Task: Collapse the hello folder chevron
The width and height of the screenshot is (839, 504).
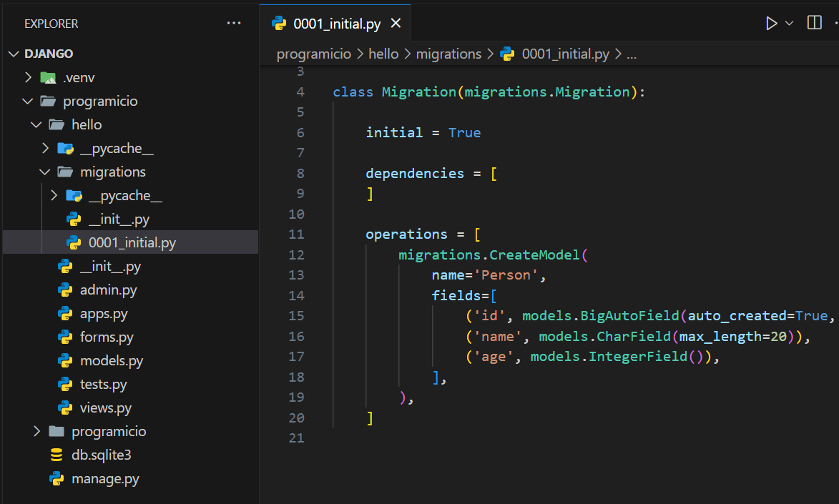Action: [x=36, y=124]
